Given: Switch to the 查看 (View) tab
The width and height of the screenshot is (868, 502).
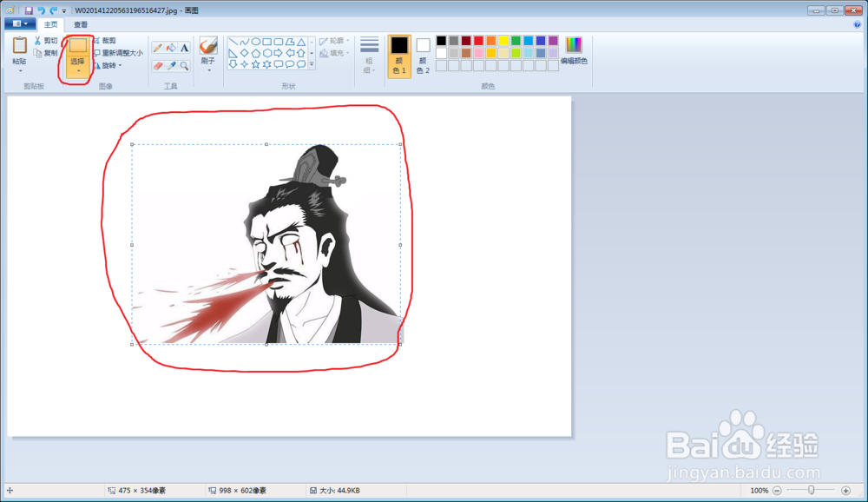Looking at the screenshot, I should [x=81, y=24].
